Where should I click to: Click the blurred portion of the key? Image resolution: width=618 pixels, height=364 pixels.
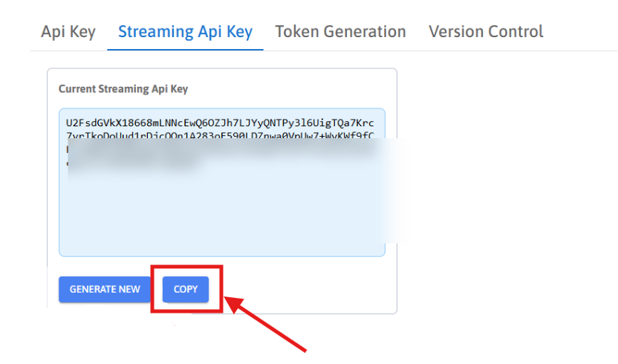223,157
